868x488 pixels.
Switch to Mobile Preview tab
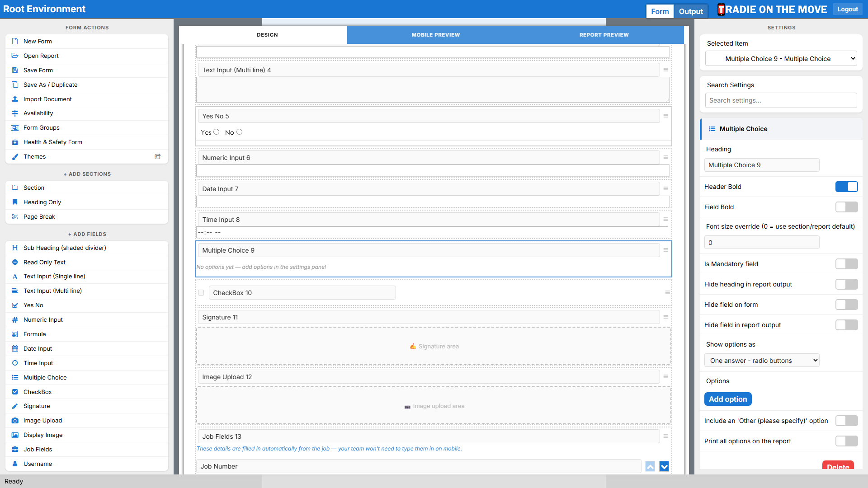(x=435, y=35)
